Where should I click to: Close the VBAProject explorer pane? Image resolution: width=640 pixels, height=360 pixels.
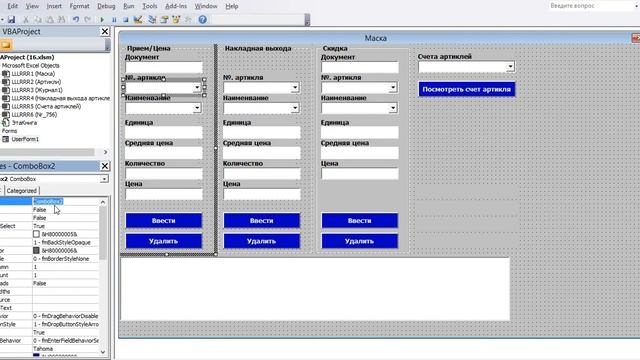105,31
